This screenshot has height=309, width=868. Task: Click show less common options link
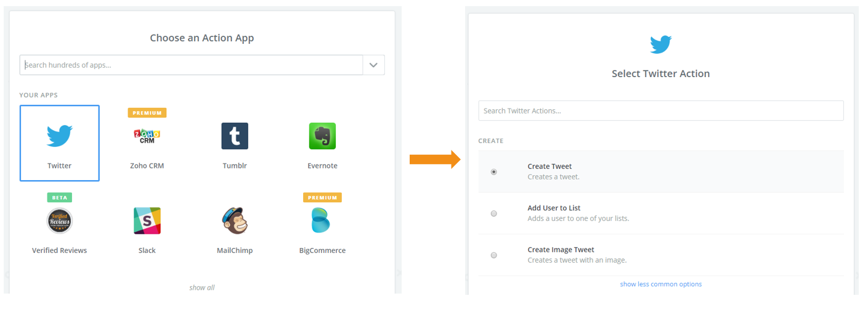click(661, 284)
